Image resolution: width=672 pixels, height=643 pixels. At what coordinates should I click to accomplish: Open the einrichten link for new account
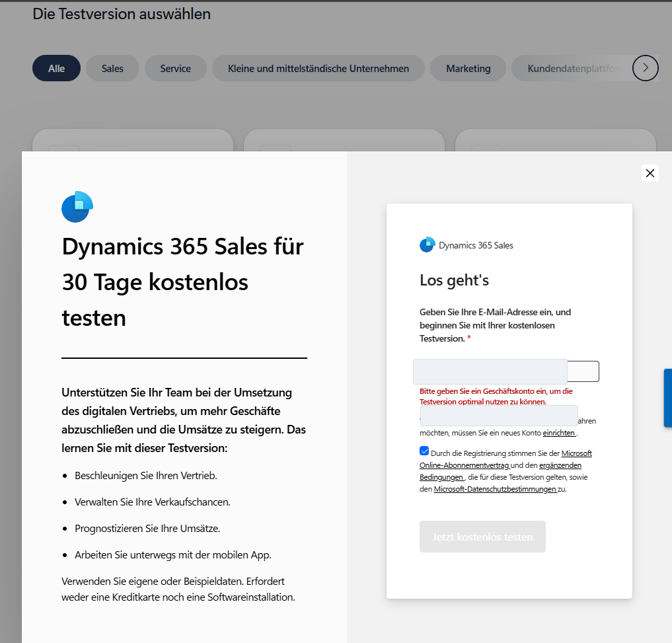click(559, 433)
